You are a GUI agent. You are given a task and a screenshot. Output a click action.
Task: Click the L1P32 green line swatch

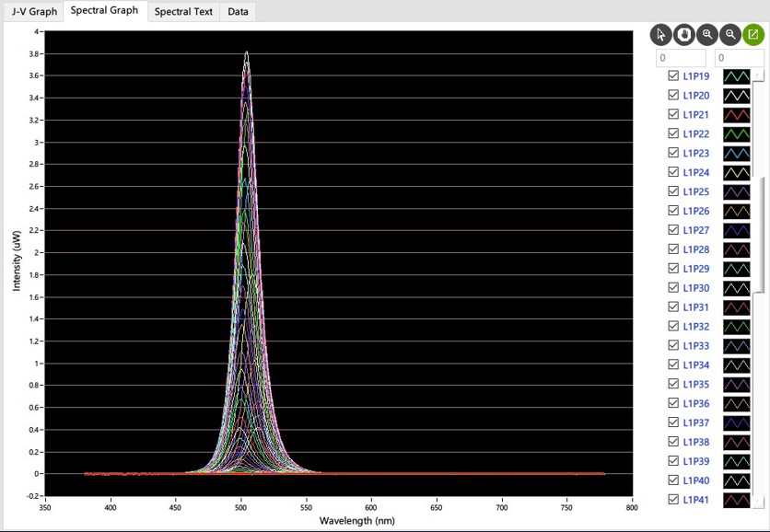[x=737, y=327]
